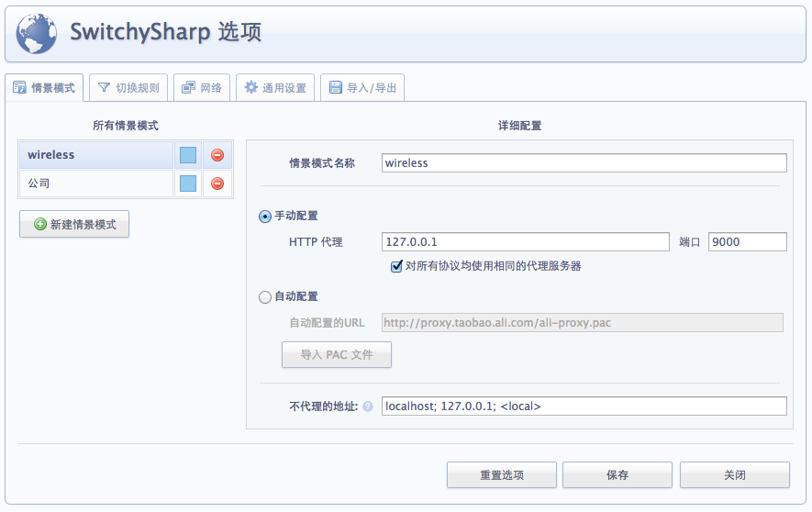812x512 pixels.
Task: Click the 关闭 button
Action: pos(735,474)
